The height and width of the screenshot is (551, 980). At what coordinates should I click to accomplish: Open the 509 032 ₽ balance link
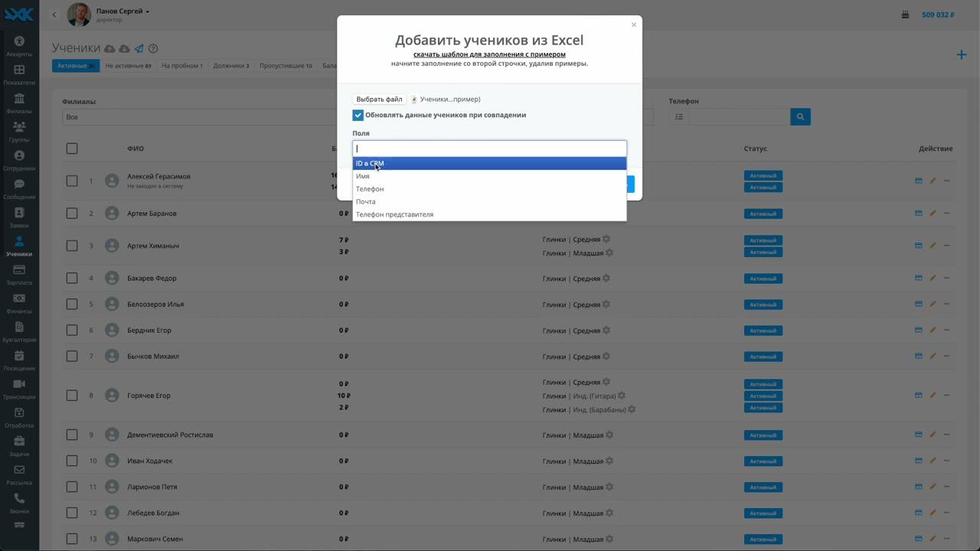point(938,15)
